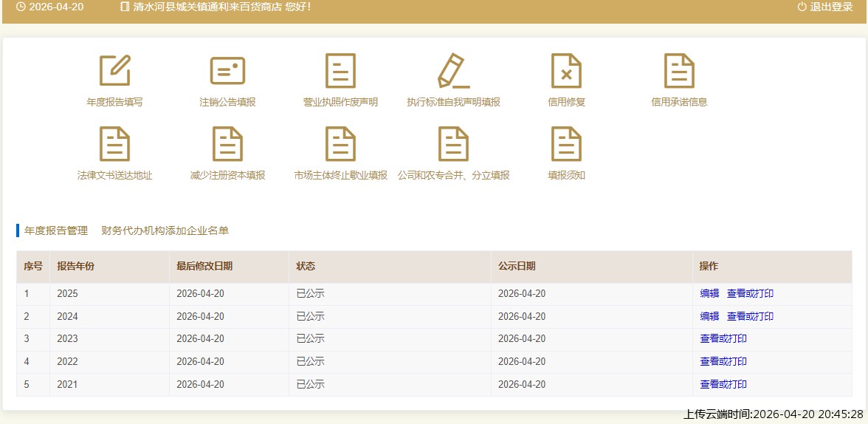Click the 信用承诺信息 document icon
This screenshot has width=868, height=424.
pyautogui.click(x=679, y=71)
